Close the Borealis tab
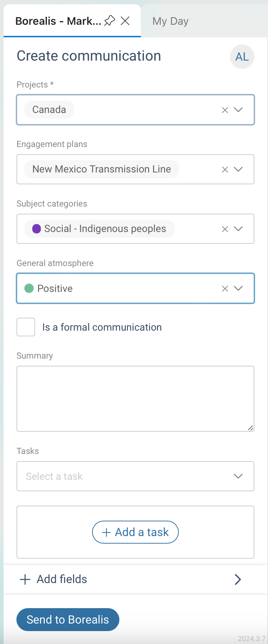This screenshot has height=644, width=268. [x=125, y=21]
